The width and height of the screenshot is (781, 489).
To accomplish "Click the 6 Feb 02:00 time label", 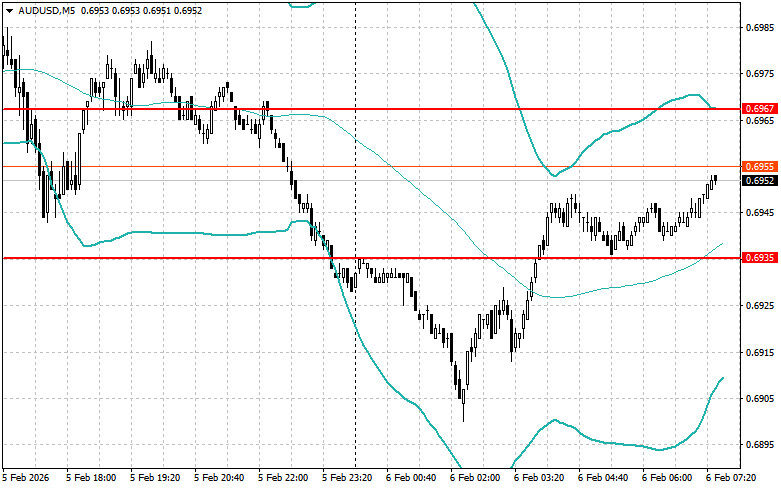I will (x=475, y=478).
